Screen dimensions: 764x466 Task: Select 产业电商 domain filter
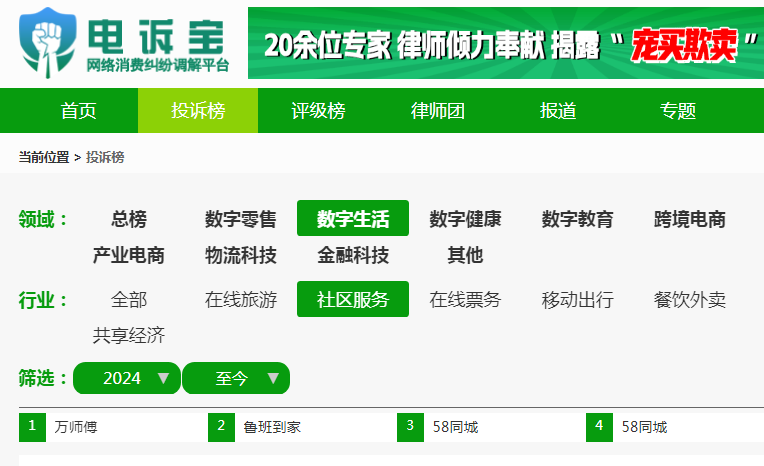129,255
